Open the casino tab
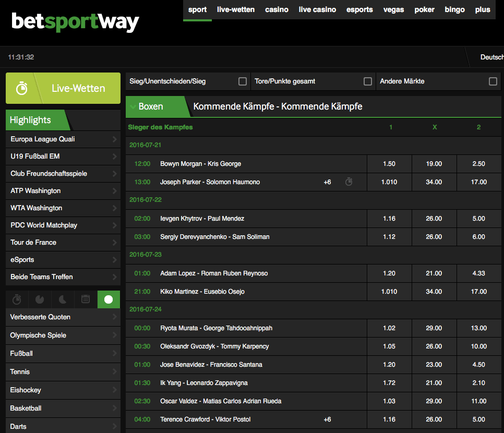Screen dimensions: 504x433 277,9
